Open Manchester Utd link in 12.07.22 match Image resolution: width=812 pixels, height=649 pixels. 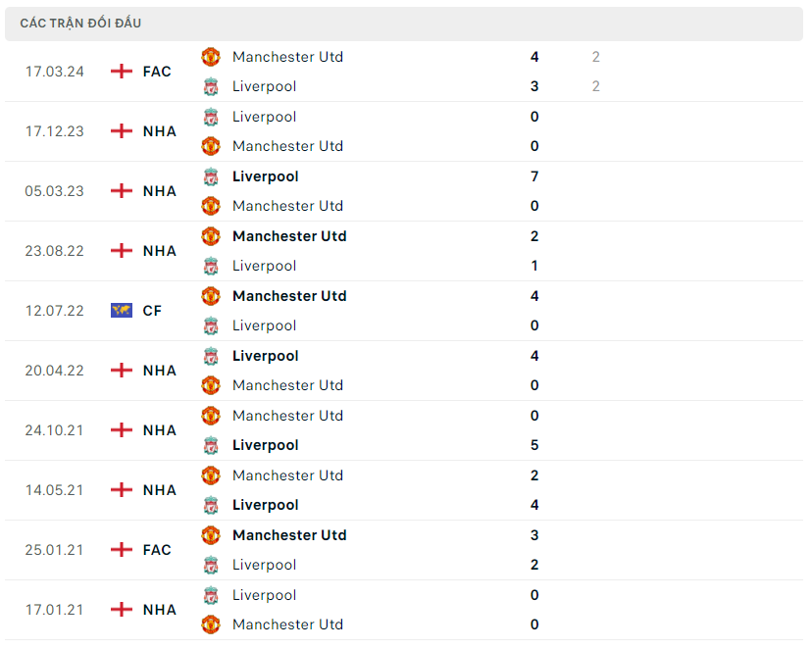tap(289, 296)
